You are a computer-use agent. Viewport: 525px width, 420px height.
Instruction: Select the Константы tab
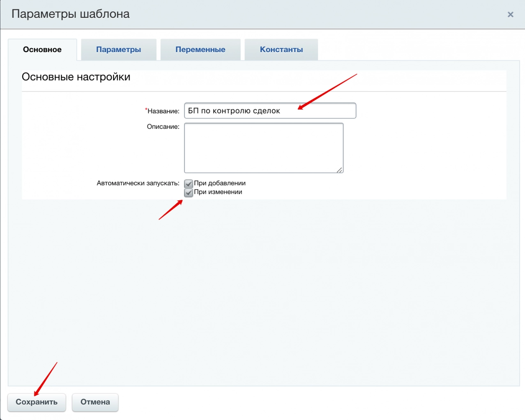(x=281, y=50)
